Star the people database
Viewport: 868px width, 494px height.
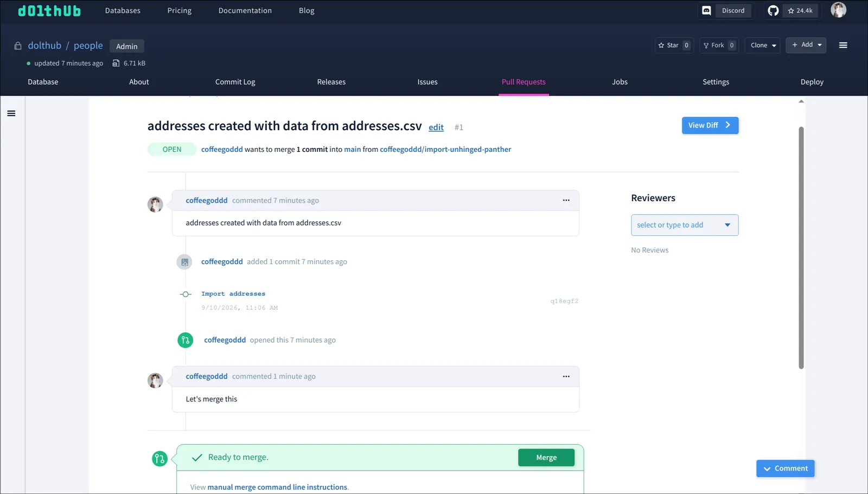click(x=674, y=46)
